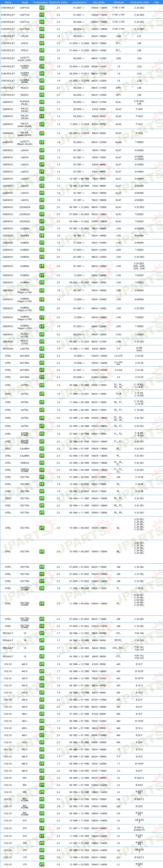
Task: Click fuel icon in VOLVO S70 2.0 row
Action: point(42,828)
